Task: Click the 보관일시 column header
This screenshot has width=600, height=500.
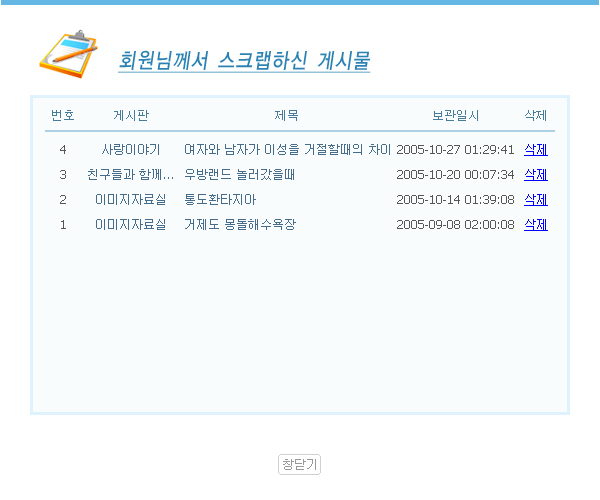Action: [x=455, y=115]
